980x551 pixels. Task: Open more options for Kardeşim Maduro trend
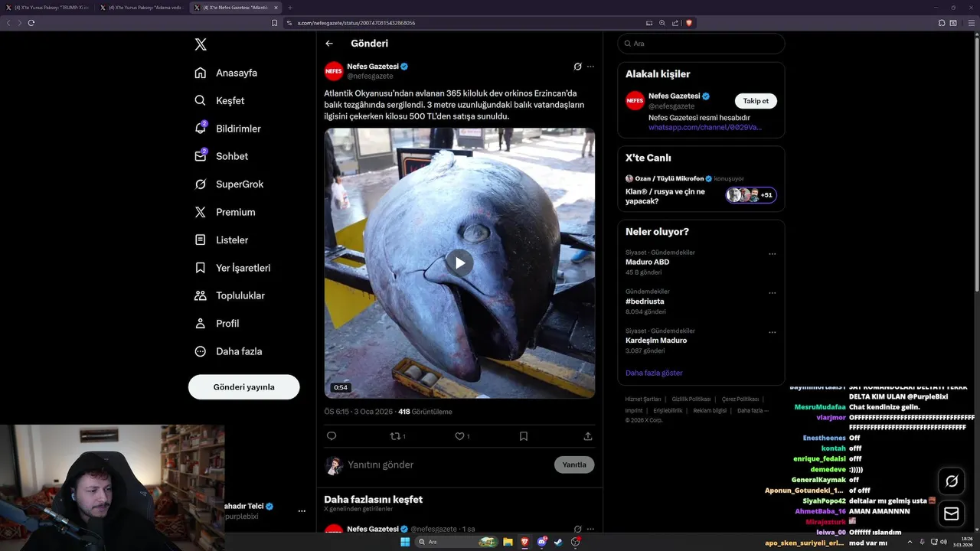pyautogui.click(x=772, y=332)
